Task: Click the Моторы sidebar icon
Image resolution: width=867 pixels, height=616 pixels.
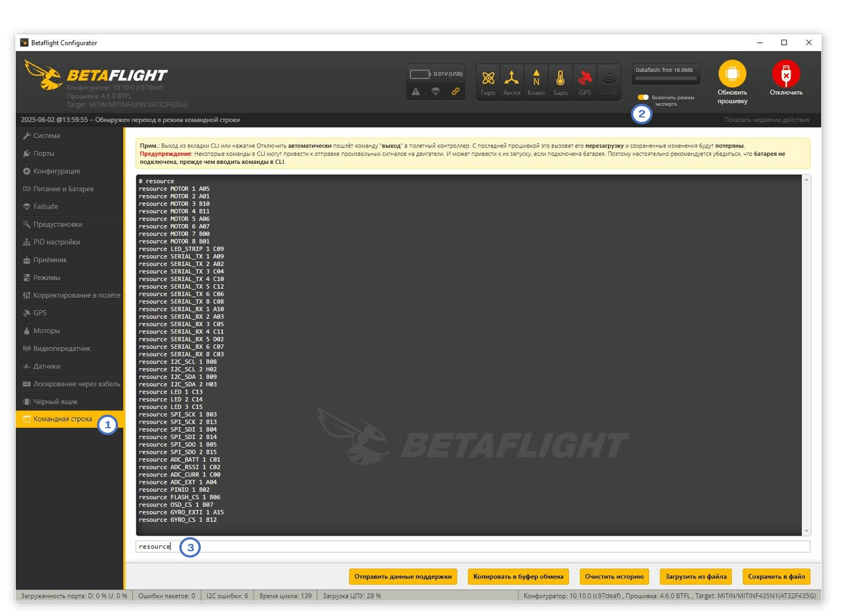Action: point(26,331)
